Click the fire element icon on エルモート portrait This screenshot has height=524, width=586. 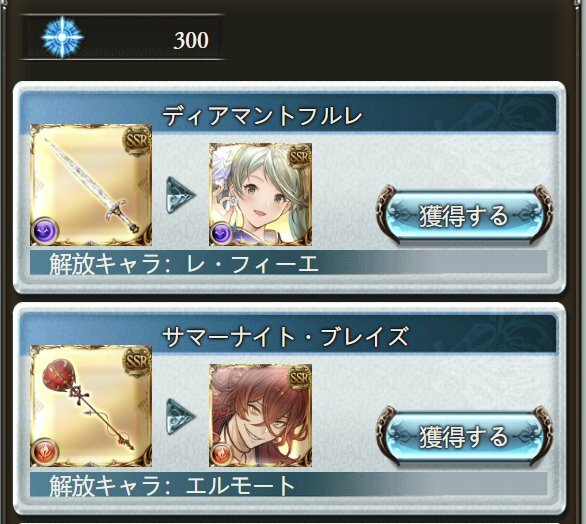[x=221, y=454]
